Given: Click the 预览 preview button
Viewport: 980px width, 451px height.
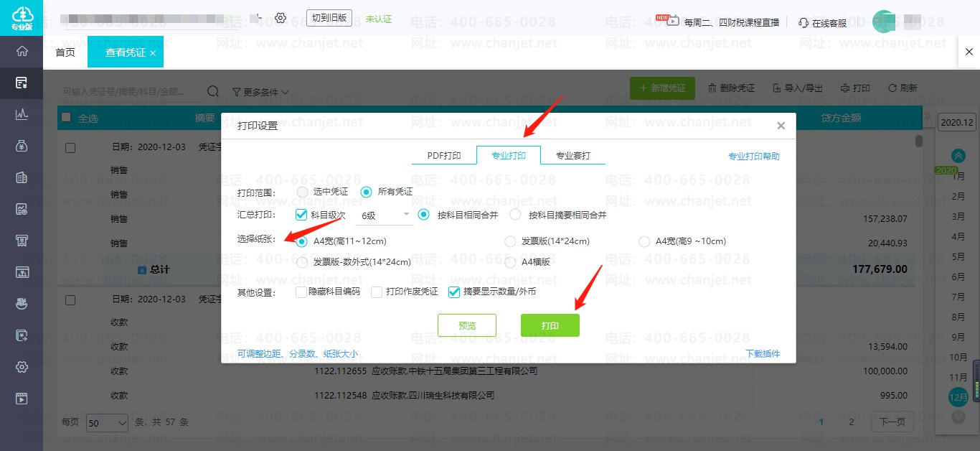Looking at the screenshot, I should pyautogui.click(x=467, y=325).
